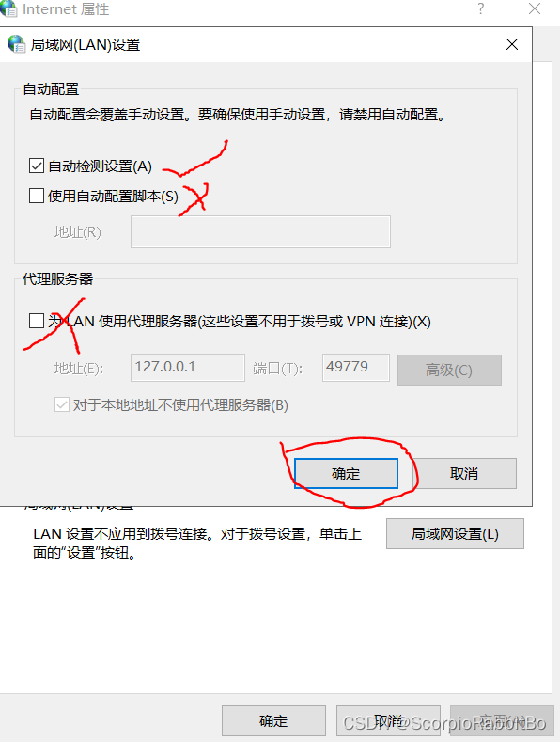Click the port field showing 49779
Viewport: 560px width, 742px height.
[x=356, y=367]
